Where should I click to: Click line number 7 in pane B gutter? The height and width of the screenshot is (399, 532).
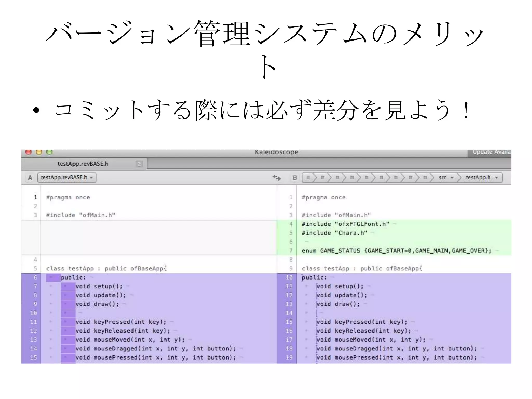[291, 251]
